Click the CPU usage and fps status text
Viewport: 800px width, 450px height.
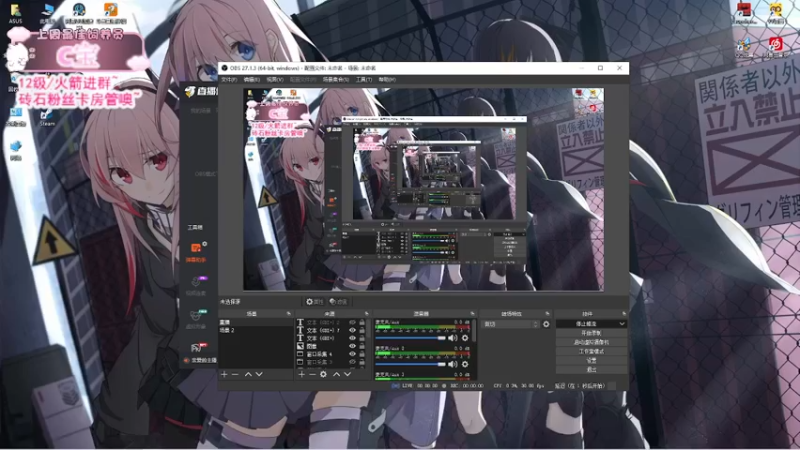pyautogui.click(x=519, y=386)
